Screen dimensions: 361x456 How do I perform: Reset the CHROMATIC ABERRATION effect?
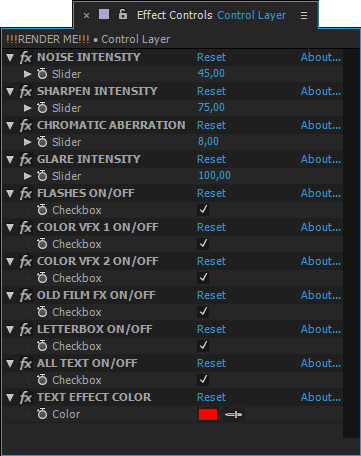211,125
